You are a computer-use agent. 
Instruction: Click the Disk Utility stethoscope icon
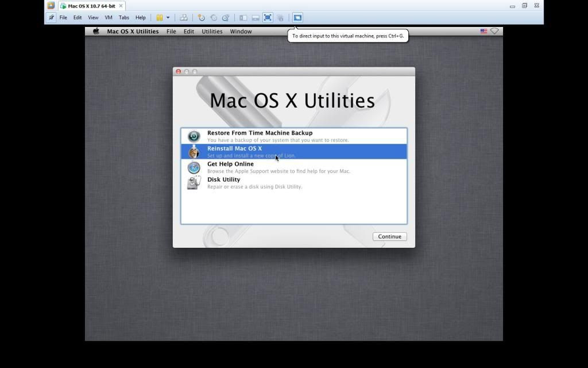coord(194,182)
